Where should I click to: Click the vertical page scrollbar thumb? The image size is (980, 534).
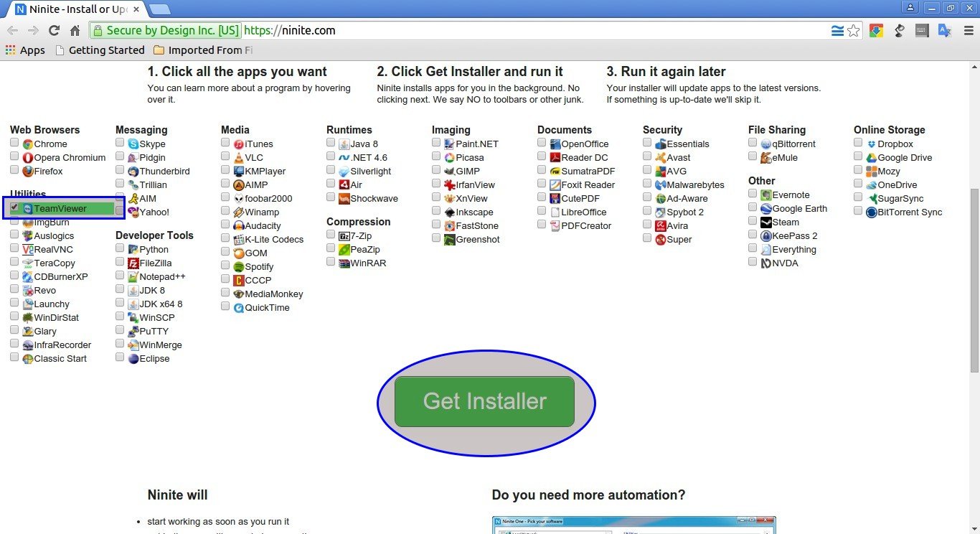[974, 280]
